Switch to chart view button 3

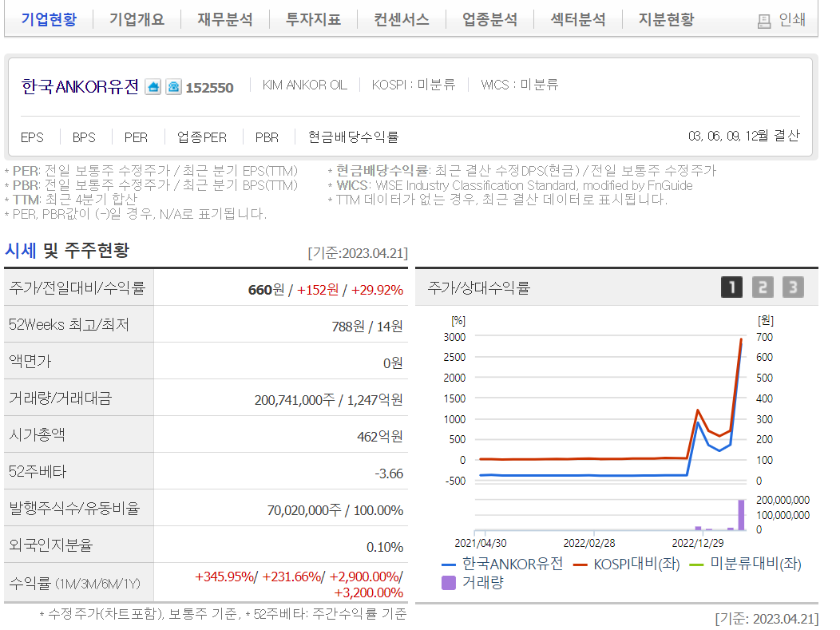pos(793,287)
